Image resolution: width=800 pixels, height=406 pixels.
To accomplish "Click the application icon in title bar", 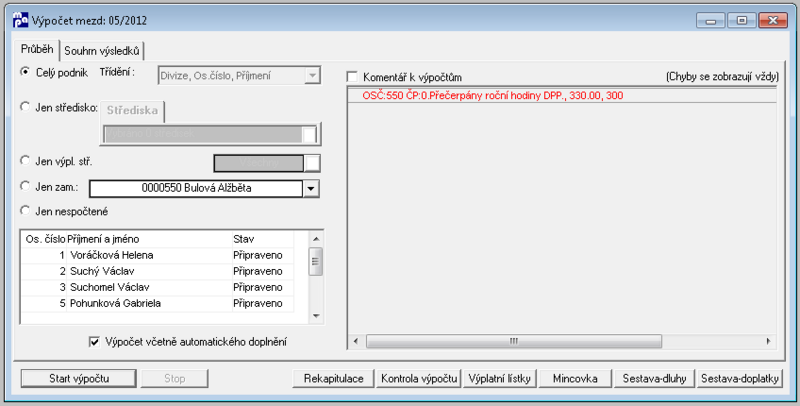I will point(20,20).
